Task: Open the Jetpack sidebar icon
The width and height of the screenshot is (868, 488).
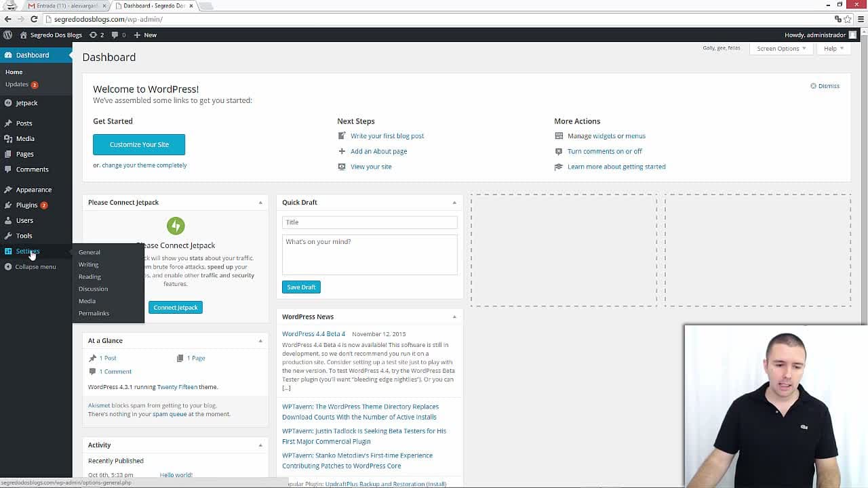Action: 8,103
